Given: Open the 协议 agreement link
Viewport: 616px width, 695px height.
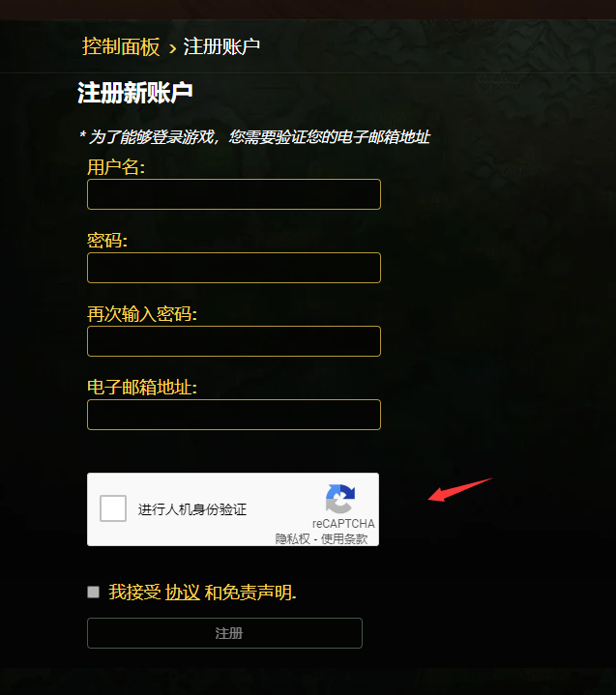Looking at the screenshot, I should point(183,593).
